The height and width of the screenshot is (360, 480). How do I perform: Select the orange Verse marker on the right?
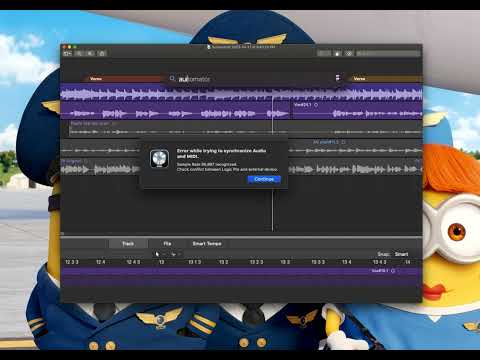[385, 79]
